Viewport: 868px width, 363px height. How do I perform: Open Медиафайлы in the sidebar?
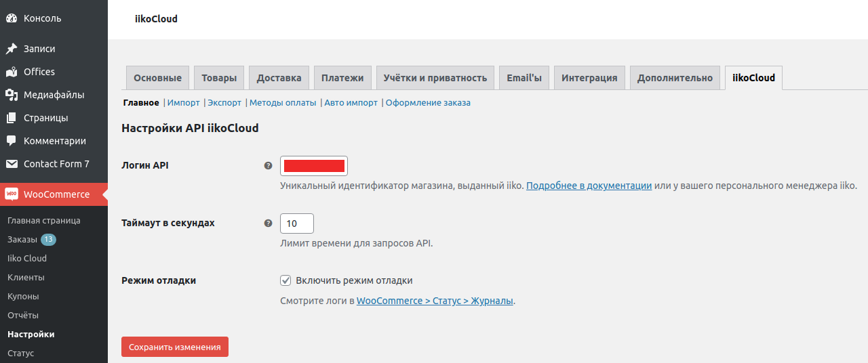(x=54, y=95)
